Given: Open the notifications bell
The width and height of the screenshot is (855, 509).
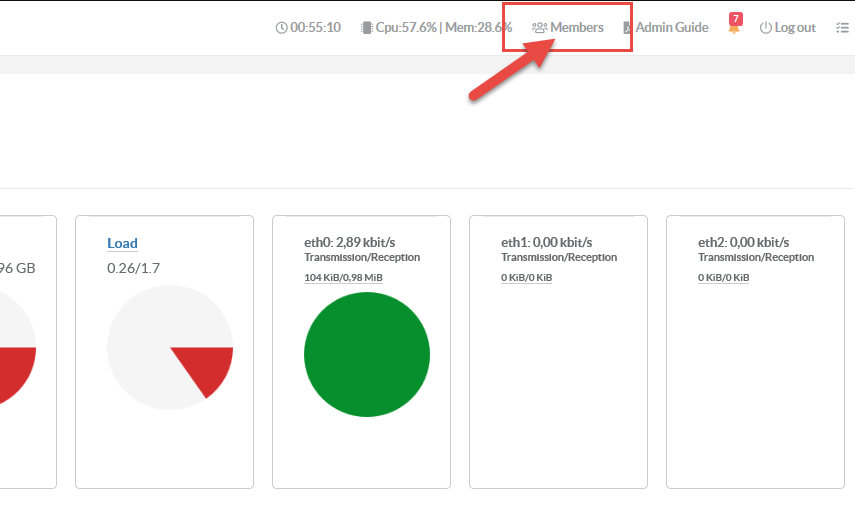Looking at the screenshot, I should pos(734,29).
